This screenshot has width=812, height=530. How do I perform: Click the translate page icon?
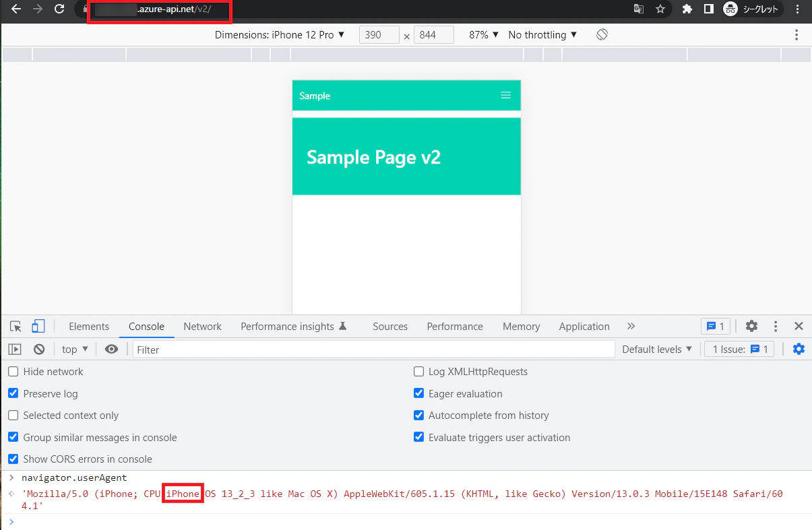pos(639,9)
